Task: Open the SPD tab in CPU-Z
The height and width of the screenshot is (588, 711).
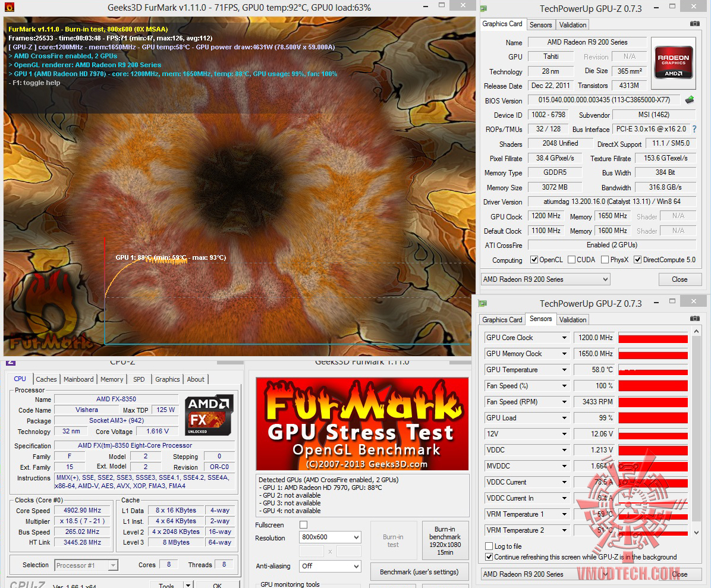Action: [139, 379]
